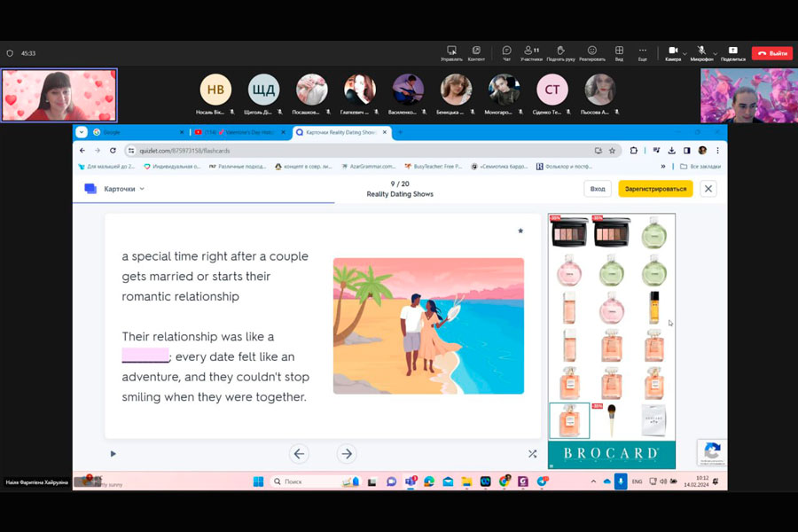798x532 pixels.
Task: Click the Share (Поделиться) screen icon
Action: pos(732,52)
